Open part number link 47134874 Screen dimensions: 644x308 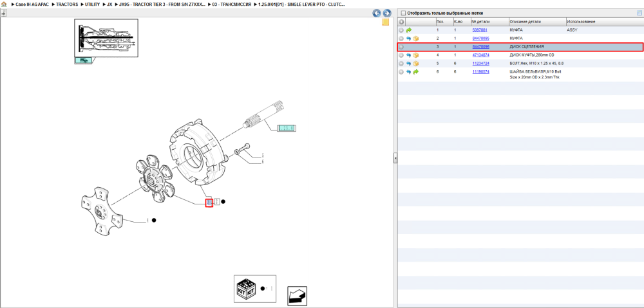tap(480, 55)
